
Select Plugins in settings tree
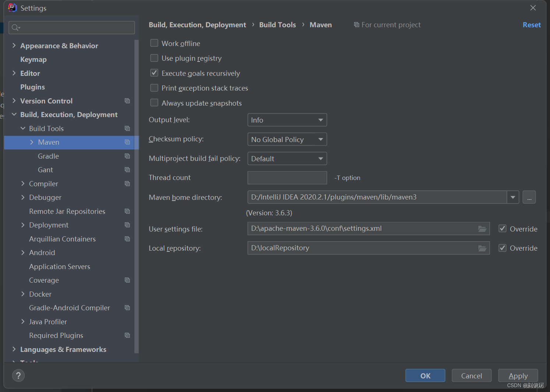click(32, 87)
